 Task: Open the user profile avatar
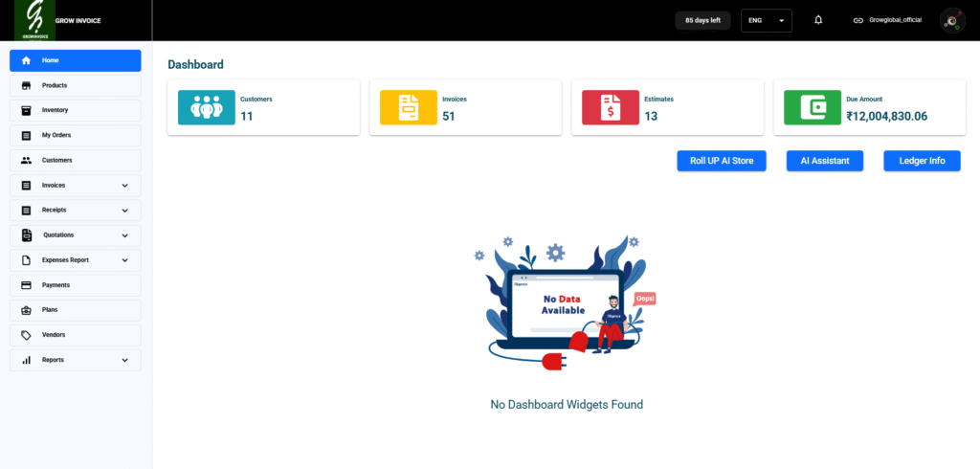click(951, 20)
